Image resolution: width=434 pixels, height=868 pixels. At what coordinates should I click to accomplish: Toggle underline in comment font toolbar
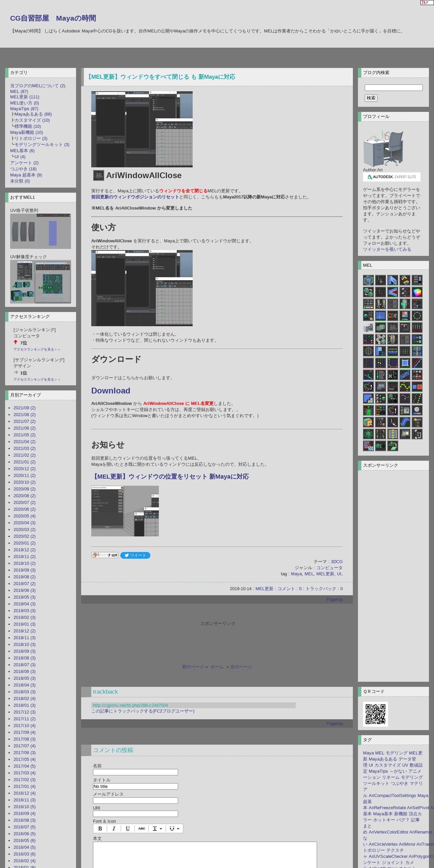click(x=127, y=828)
